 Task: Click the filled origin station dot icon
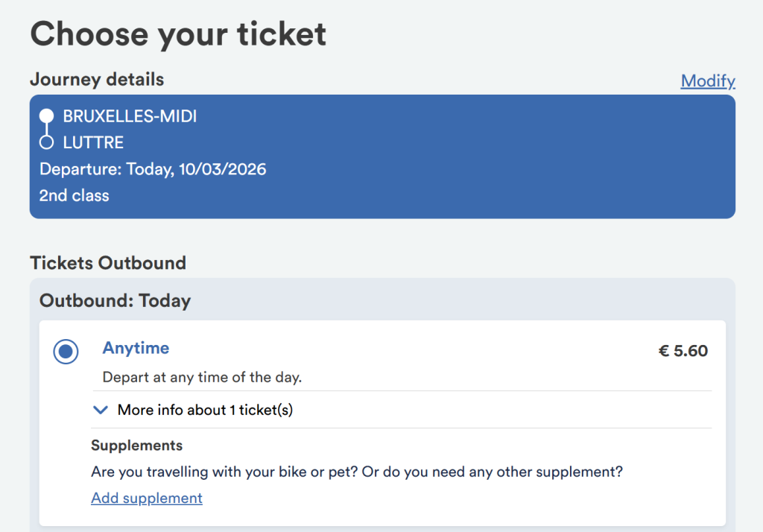[x=46, y=116]
